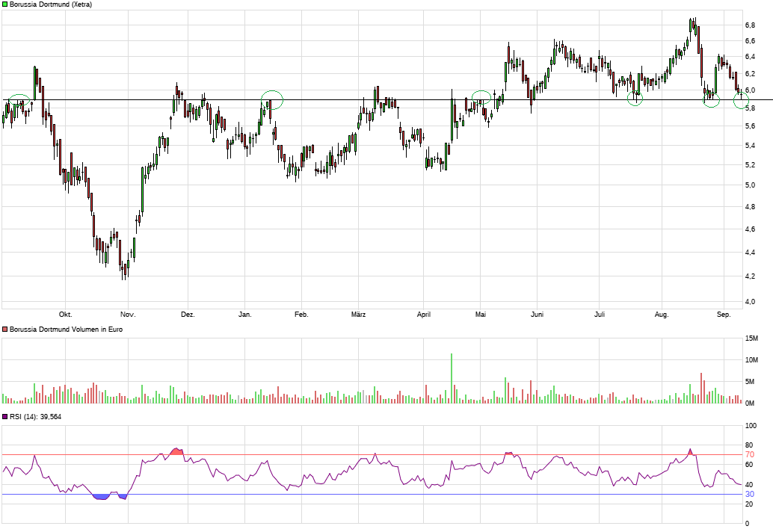Click the red Volumen in Euro legend square
Image resolution: width=773 pixels, height=532 pixels.
click(5, 329)
